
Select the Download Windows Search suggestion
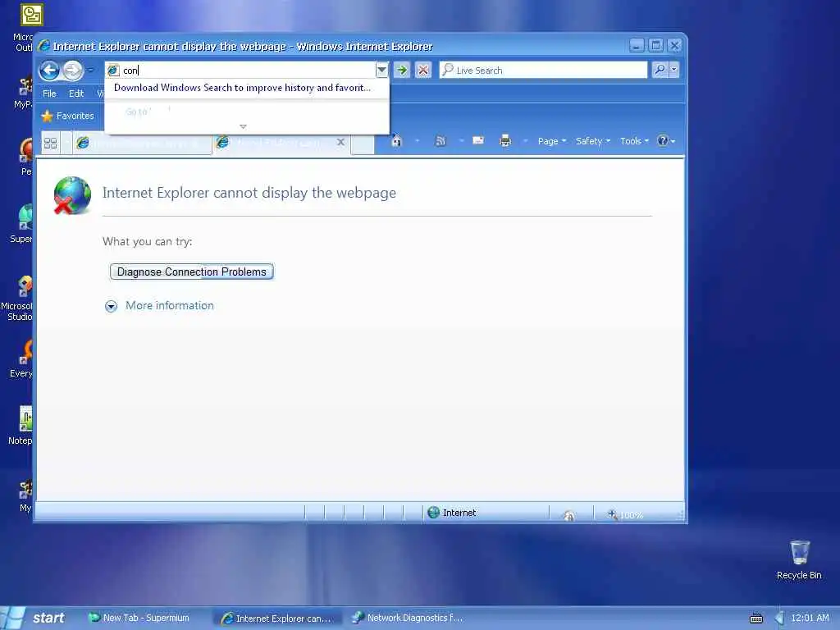pyautogui.click(x=242, y=88)
